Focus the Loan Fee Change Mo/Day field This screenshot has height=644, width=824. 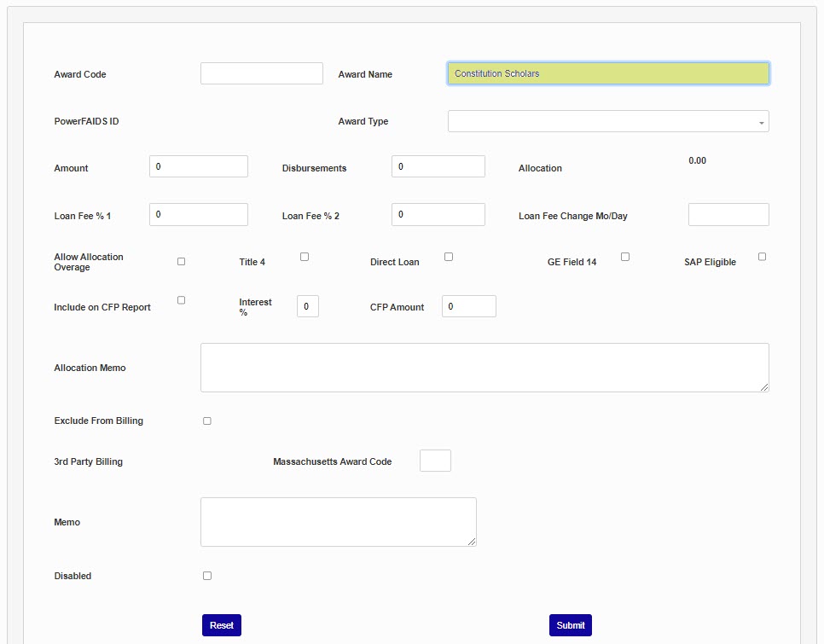[728, 214]
